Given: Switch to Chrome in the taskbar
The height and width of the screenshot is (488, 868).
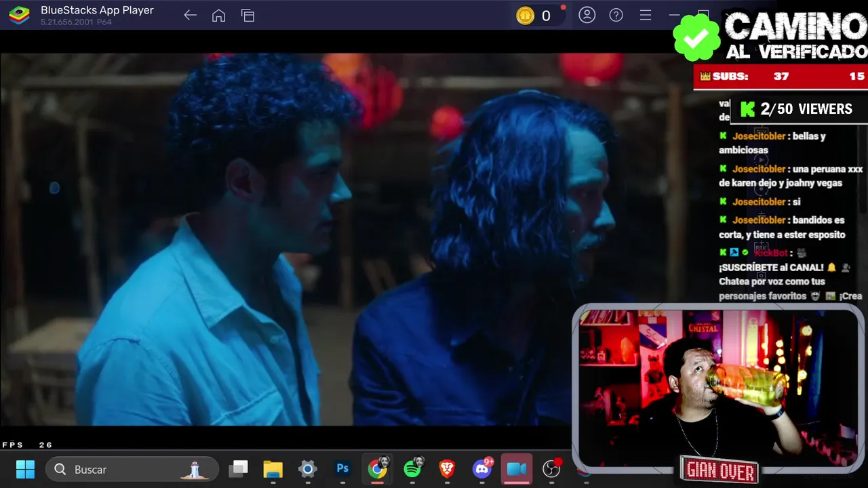Looking at the screenshot, I should 378,468.
